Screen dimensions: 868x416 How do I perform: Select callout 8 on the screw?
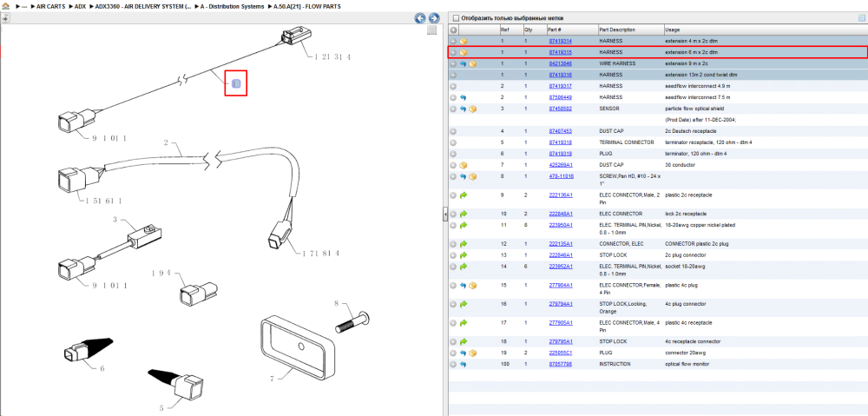click(335, 303)
